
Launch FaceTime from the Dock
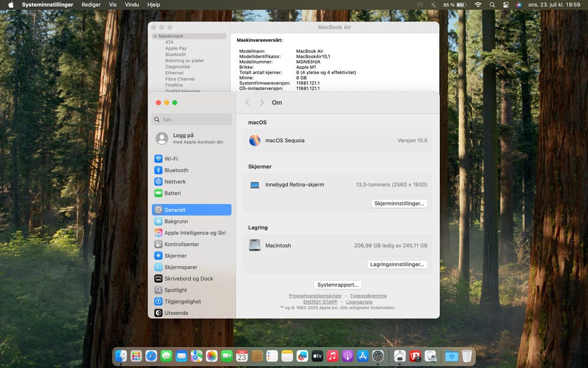coord(227,356)
